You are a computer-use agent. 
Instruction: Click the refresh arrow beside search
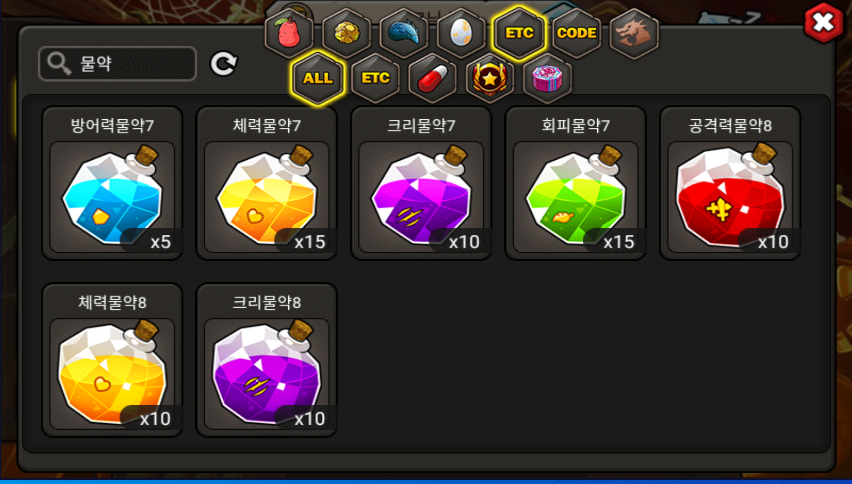tap(223, 64)
